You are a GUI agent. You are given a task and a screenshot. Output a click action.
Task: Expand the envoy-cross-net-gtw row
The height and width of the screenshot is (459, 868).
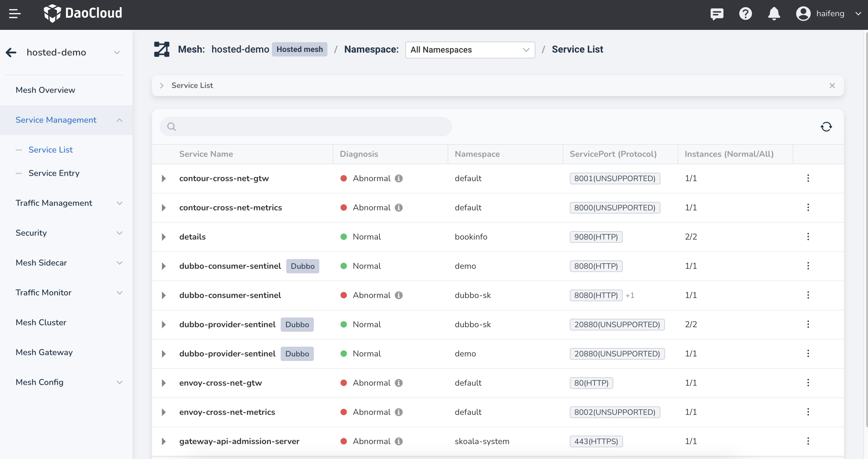point(164,383)
